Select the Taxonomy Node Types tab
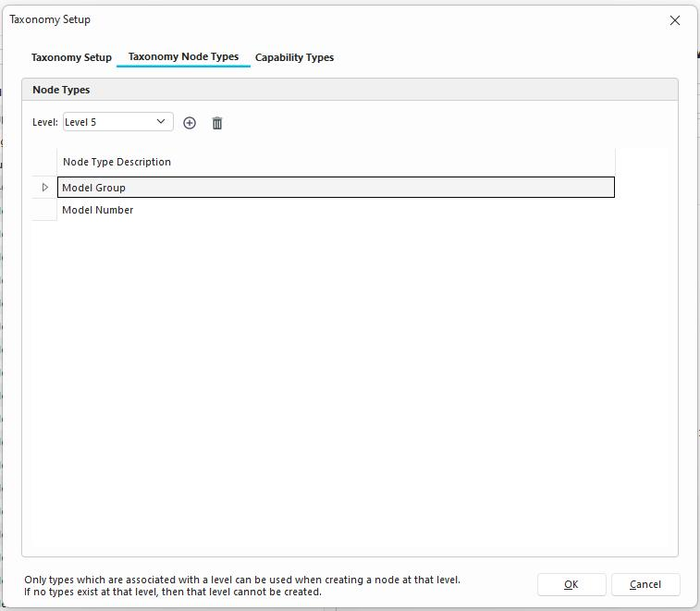Screen dimensions: 700x611 [x=183, y=57]
